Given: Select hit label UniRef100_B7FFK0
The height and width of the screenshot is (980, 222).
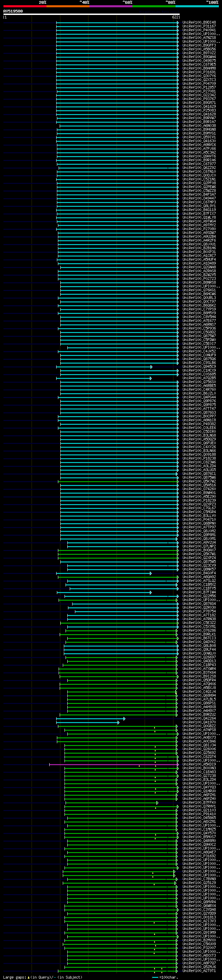Looking at the screenshot, I should click(x=199, y=802).
